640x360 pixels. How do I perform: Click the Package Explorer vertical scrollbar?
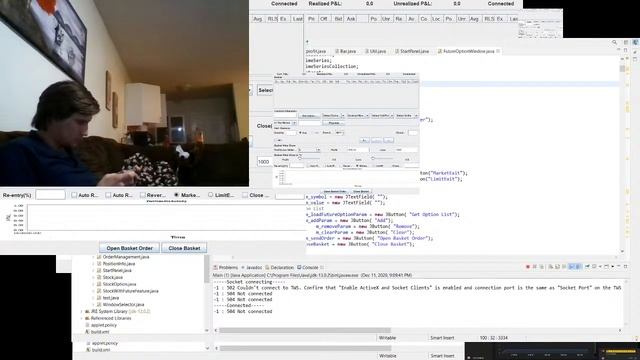point(207,269)
